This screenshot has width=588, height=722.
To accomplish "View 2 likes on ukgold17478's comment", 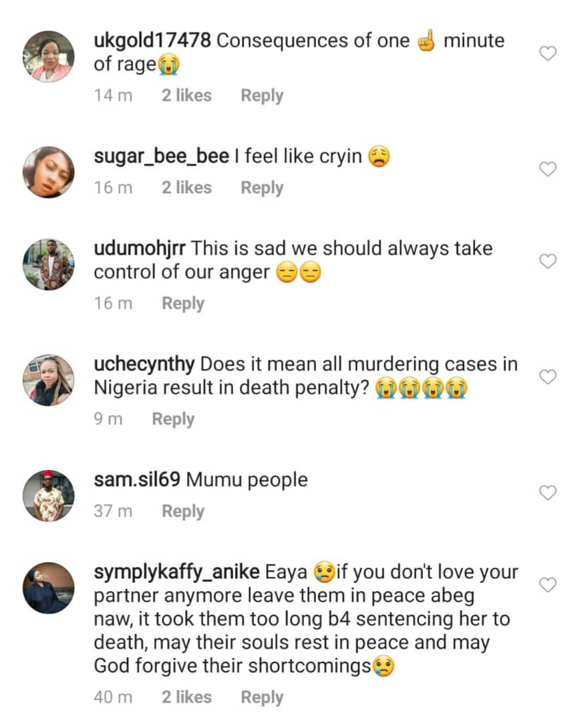I will point(187,96).
